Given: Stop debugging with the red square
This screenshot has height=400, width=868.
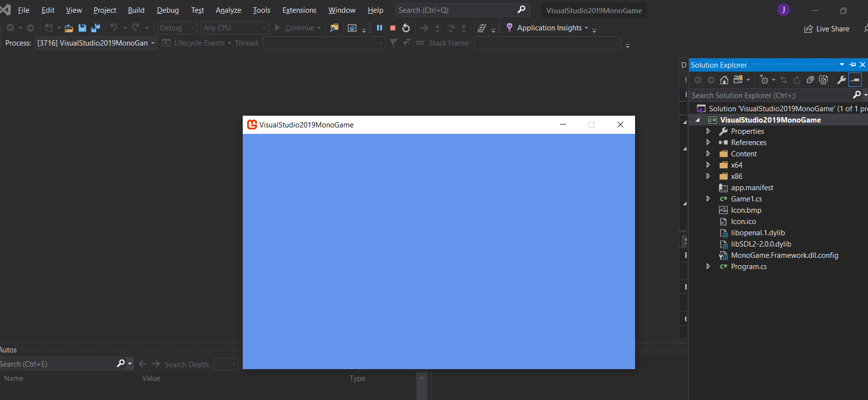Looking at the screenshot, I should (393, 28).
